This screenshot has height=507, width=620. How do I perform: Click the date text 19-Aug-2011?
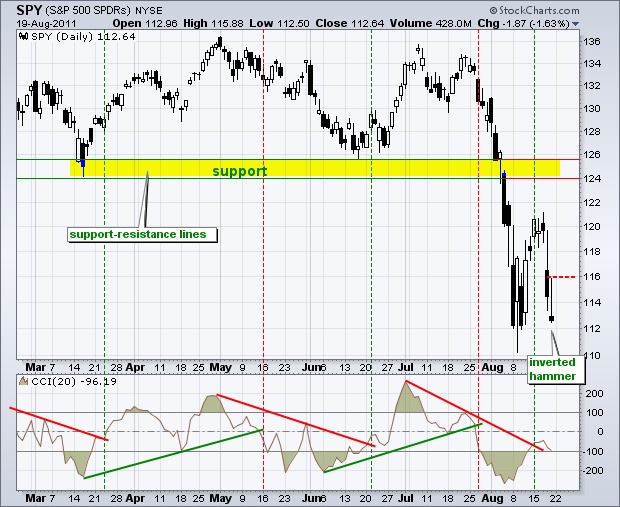click(46, 24)
